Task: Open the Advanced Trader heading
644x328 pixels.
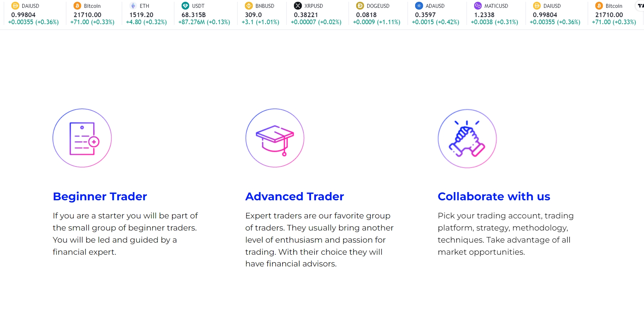Action: coord(295,196)
